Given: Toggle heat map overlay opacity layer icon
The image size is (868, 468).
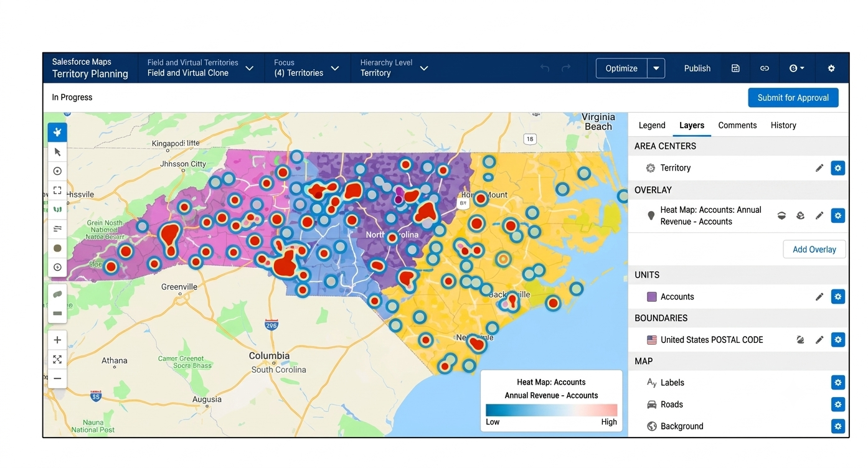Looking at the screenshot, I should [x=801, y=216].
